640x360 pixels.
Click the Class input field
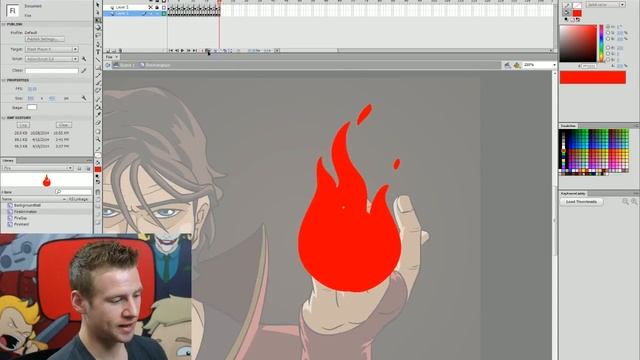51,71
